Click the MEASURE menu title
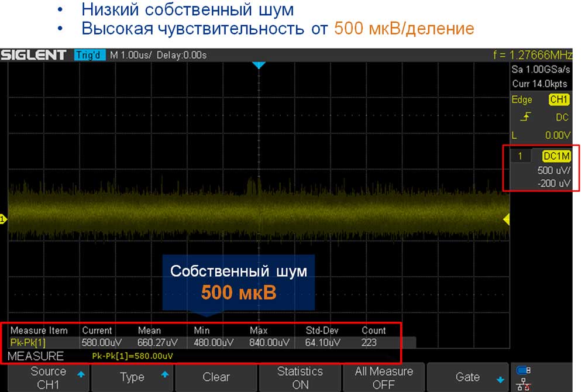 tap(36, 356)
